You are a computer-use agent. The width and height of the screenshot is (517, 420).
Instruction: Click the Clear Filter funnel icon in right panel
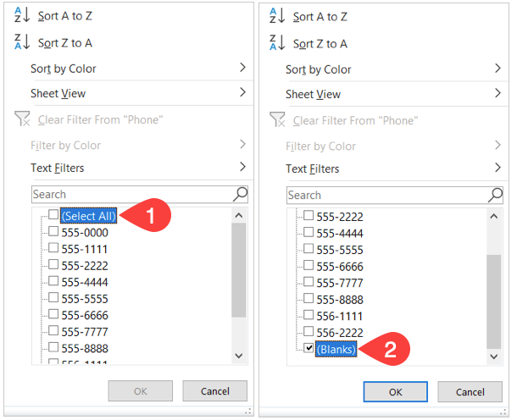(276, 120)
